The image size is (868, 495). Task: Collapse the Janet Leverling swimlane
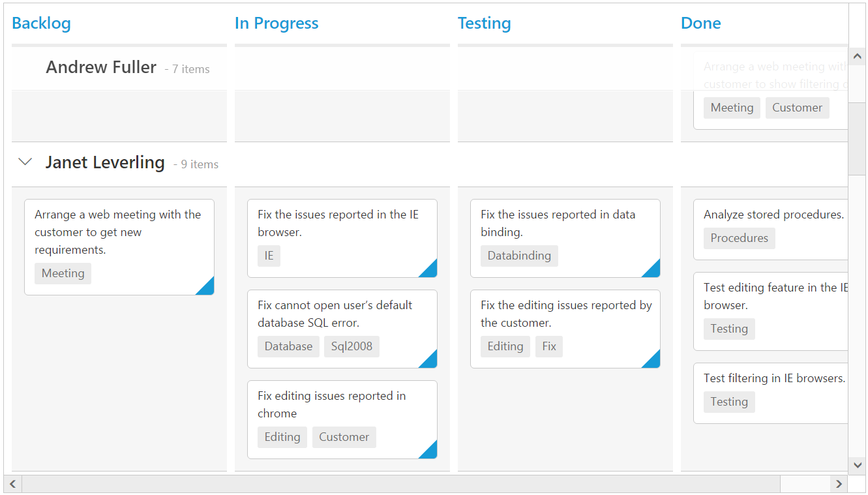25,162
